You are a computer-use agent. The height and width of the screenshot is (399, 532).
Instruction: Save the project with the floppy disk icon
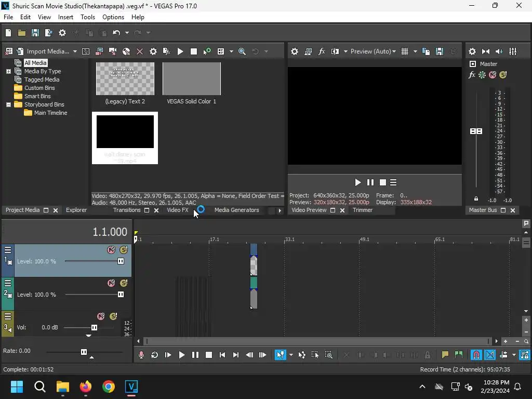click(x=35, y=33)
